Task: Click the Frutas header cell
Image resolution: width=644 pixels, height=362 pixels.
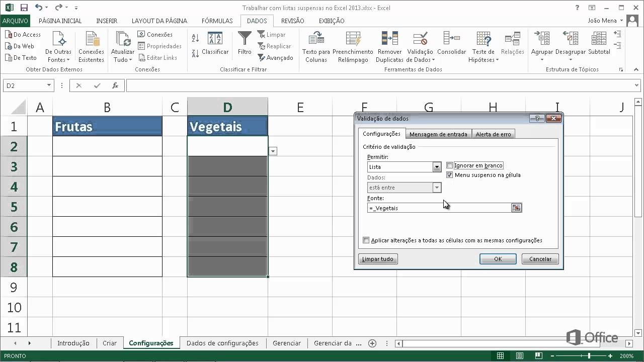Action: point(107,126)
